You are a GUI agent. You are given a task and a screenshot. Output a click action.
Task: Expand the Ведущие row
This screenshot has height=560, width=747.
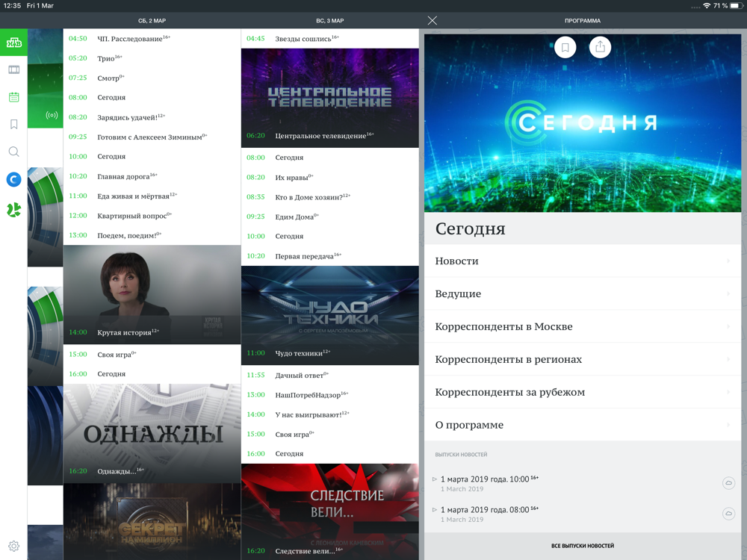[x=582, y=293]
